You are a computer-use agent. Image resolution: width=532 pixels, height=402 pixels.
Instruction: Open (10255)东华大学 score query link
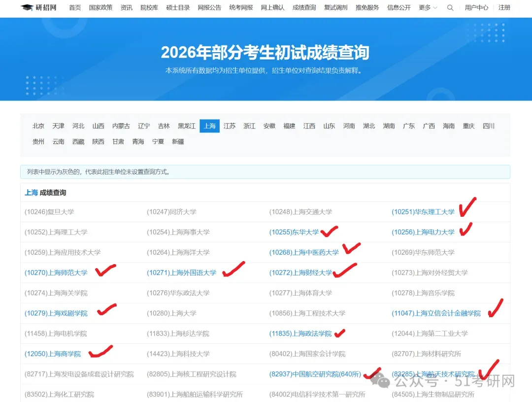[294, 232]
